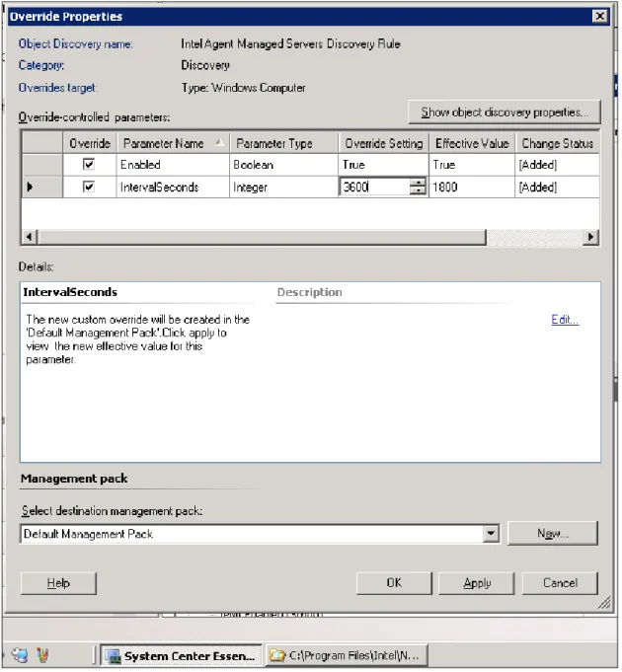The height and width of the screenshot is (672, 622).
Task: Click the IntervalSeconds override value field
Action: pyautogui.click(x=374, y=187)
